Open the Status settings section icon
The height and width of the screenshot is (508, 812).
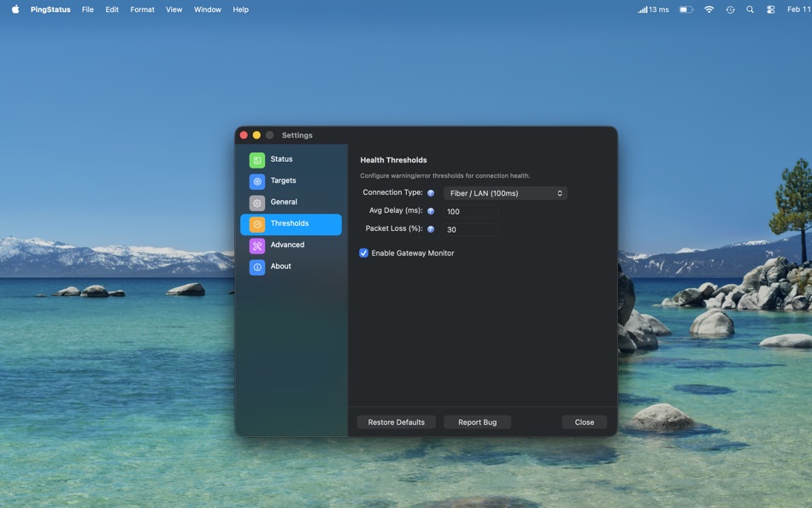coord(256,159)
